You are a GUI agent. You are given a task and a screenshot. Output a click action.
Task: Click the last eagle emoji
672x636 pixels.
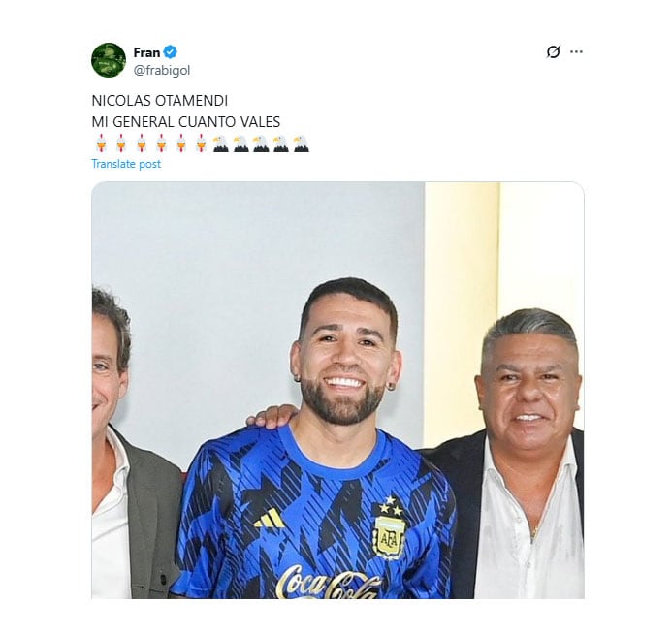301,143
